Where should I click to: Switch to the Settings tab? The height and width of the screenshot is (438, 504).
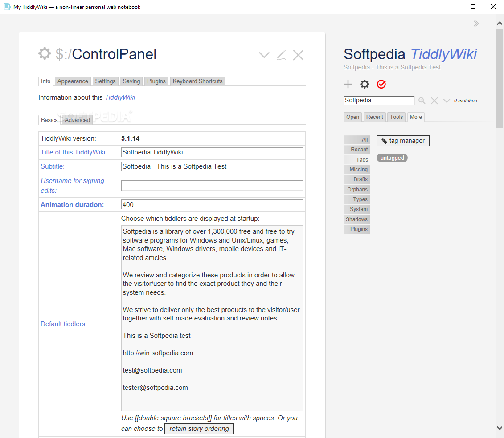coord(105,81)
